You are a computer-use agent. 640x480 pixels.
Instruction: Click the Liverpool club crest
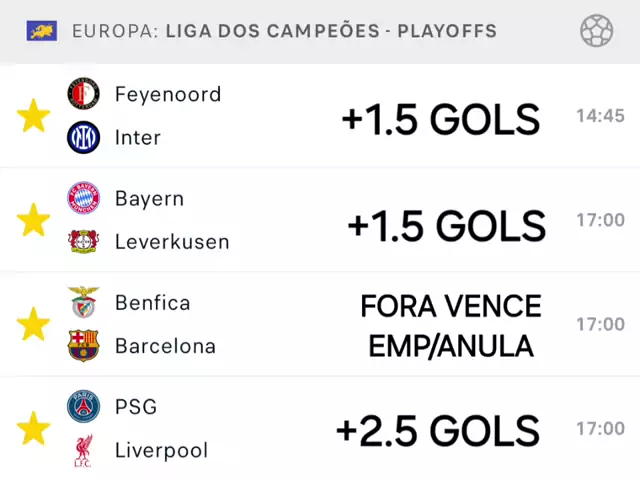[x=83, y=450]
